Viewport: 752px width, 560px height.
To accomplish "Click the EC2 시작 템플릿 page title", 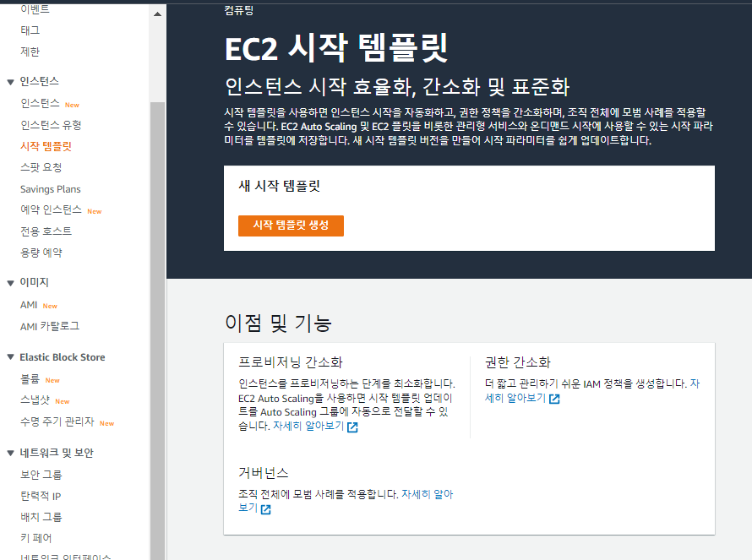I will coord(336,48).
